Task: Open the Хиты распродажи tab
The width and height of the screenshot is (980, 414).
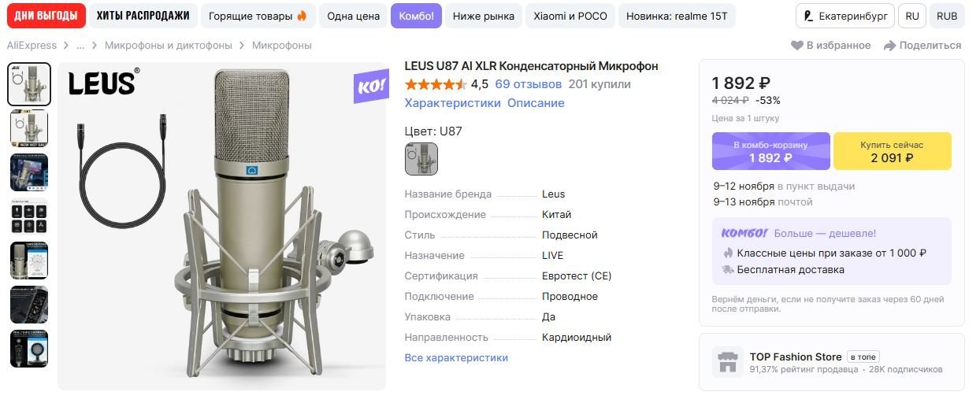Action: point(143,16)
